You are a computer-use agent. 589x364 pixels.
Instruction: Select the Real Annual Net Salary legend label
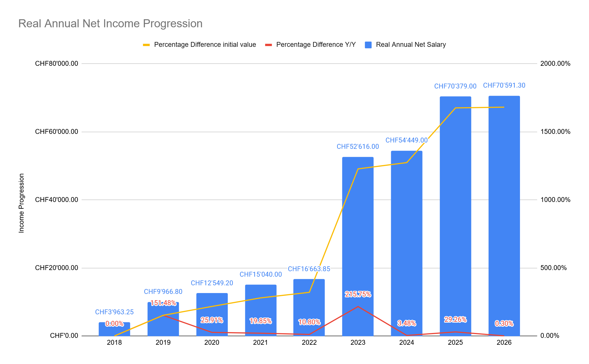coord(411,45)
